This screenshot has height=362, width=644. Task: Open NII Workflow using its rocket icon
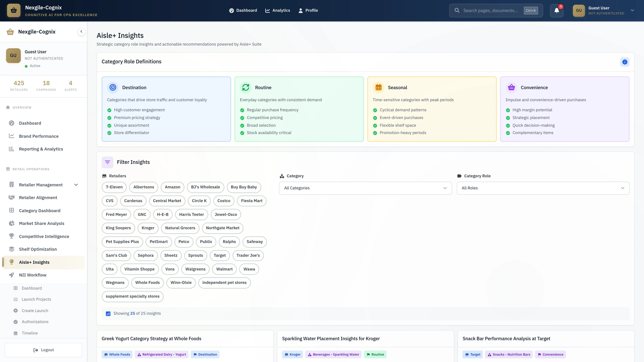[x=12, y=275]
